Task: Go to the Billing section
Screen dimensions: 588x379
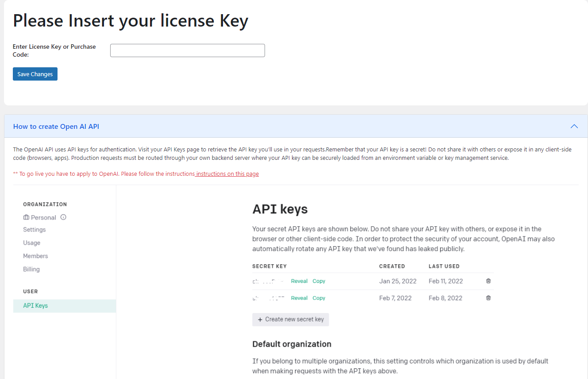Action: coord(31,269)
